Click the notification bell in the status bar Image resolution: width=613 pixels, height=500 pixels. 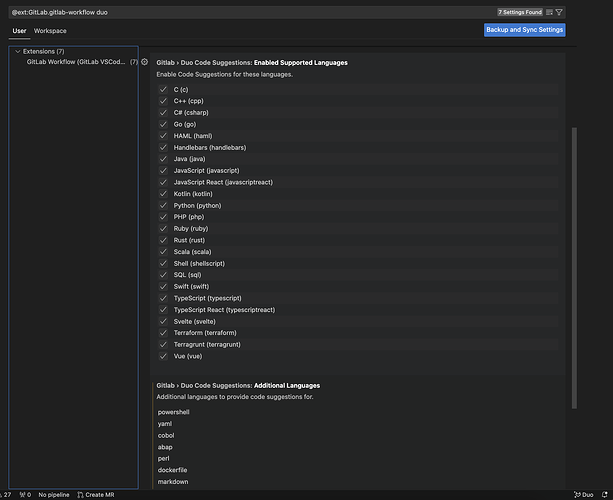click(603, 494)
